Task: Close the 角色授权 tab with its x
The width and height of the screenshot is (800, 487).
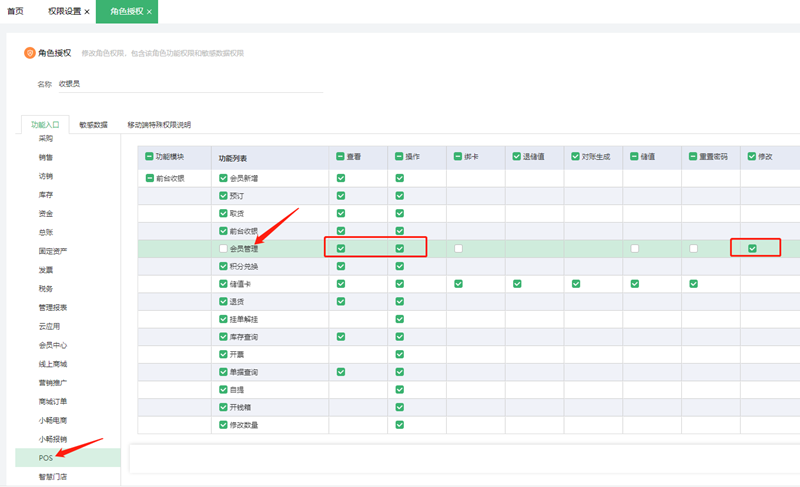Action: click(x=149, y=12)
